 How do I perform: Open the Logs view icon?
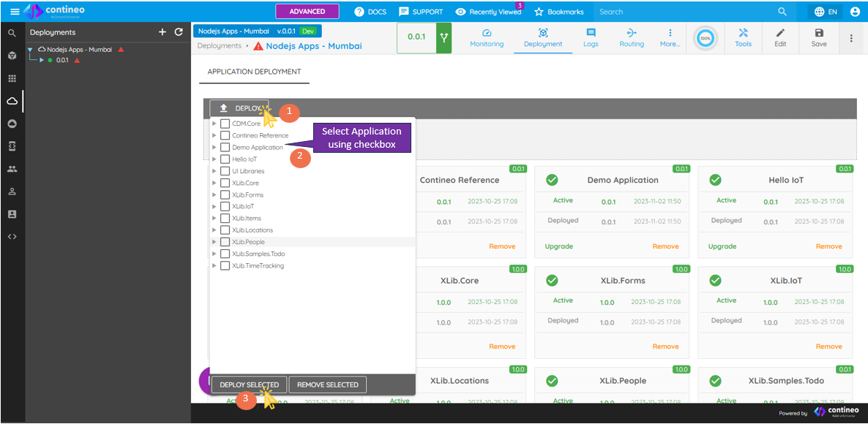(591, 33)
